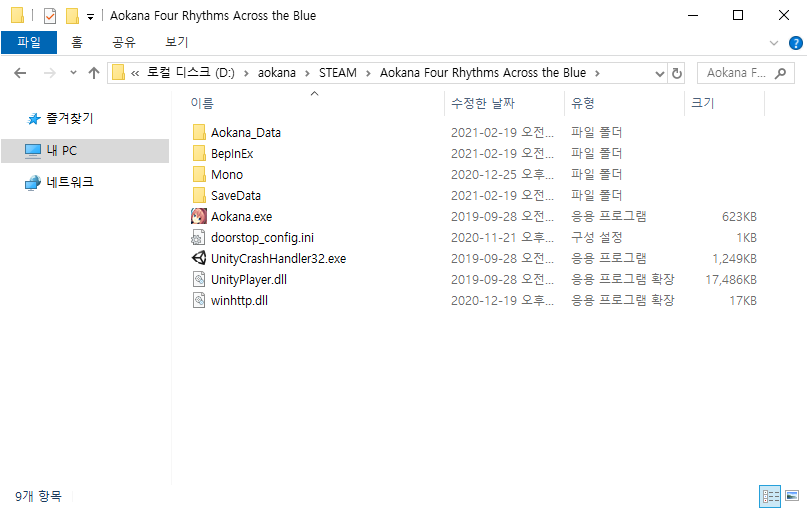
Task: Select the UnityPlayer.dll file name
Action: click(249, 280)
